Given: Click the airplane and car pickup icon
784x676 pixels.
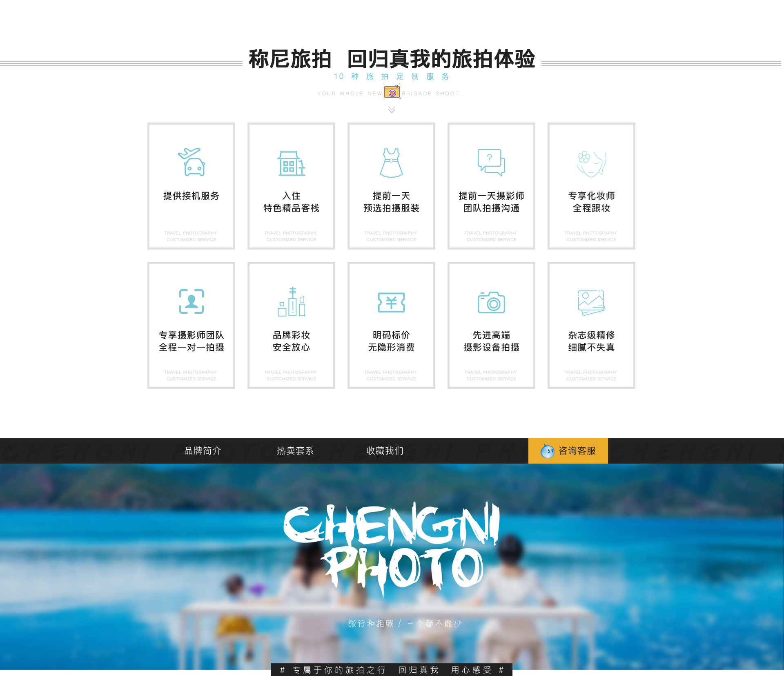Looking at the screenshot, I should [x=191, y=162].
